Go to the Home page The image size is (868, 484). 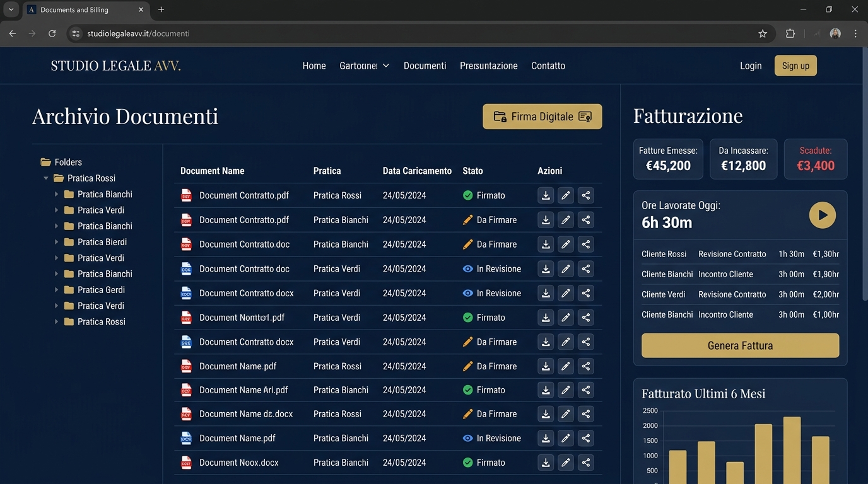(x=314, y=66)
